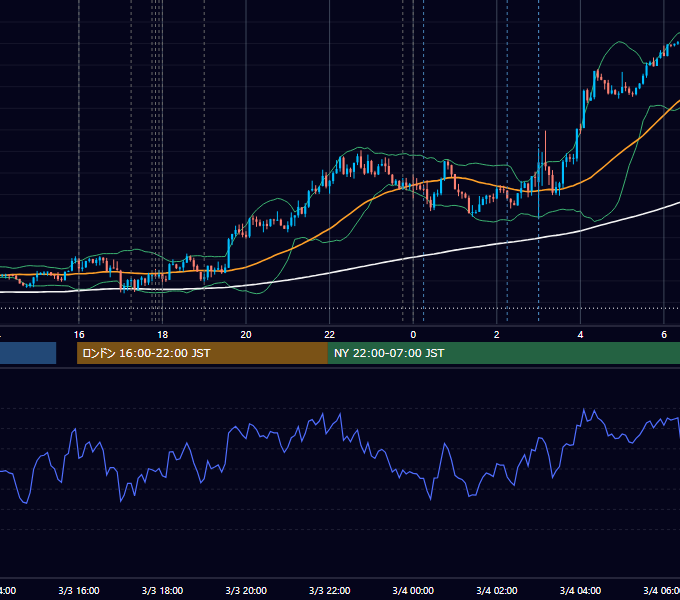Click the 2 hour label on chart axis

click(x=497, y=335)
